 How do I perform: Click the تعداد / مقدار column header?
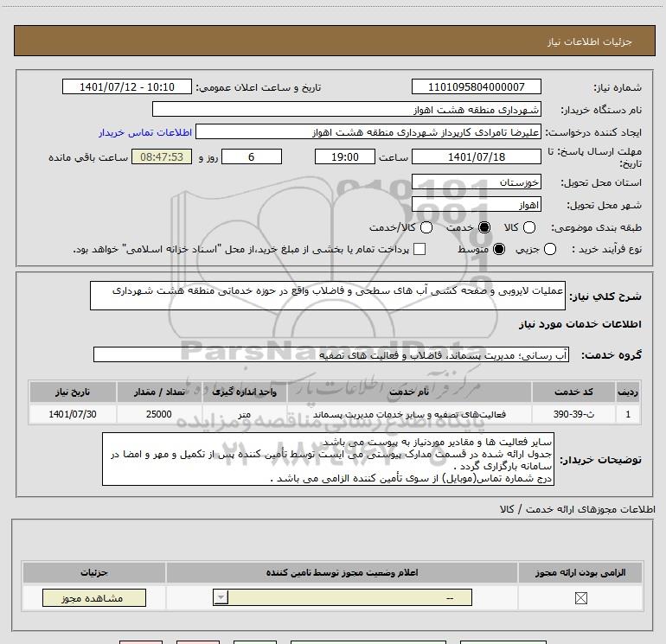159,392
